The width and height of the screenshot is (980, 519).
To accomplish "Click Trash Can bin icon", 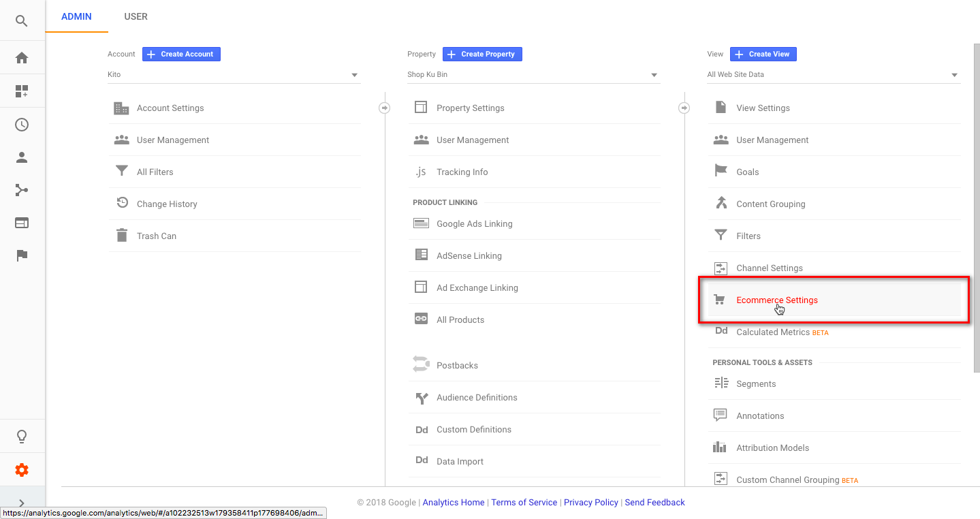I will coord(122,236).
